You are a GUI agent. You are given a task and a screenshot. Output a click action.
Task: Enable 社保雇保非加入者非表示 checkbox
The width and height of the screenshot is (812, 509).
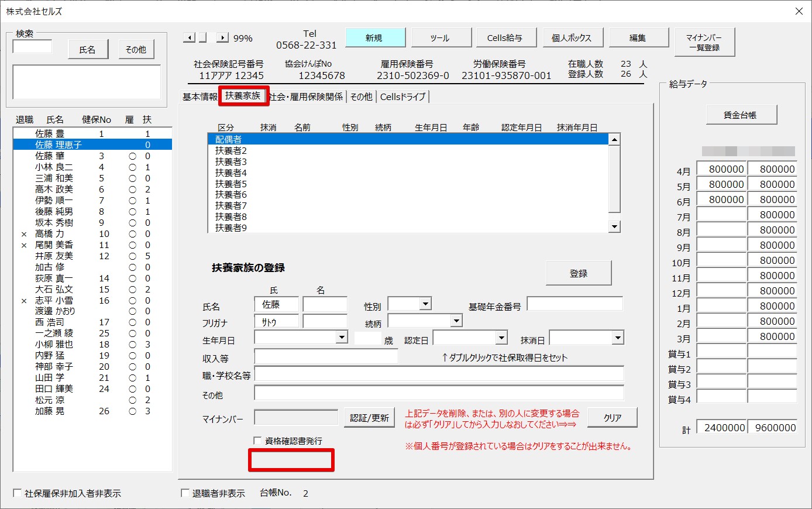coord(17,493)
